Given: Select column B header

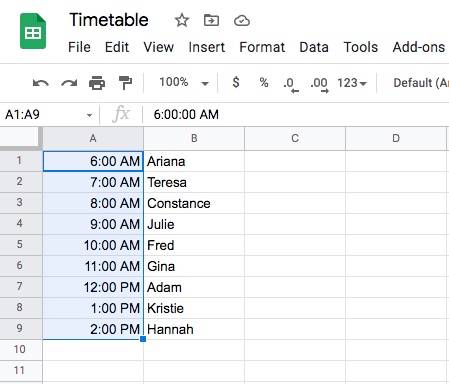Looking at the screenshot, I should click(194, 138).
